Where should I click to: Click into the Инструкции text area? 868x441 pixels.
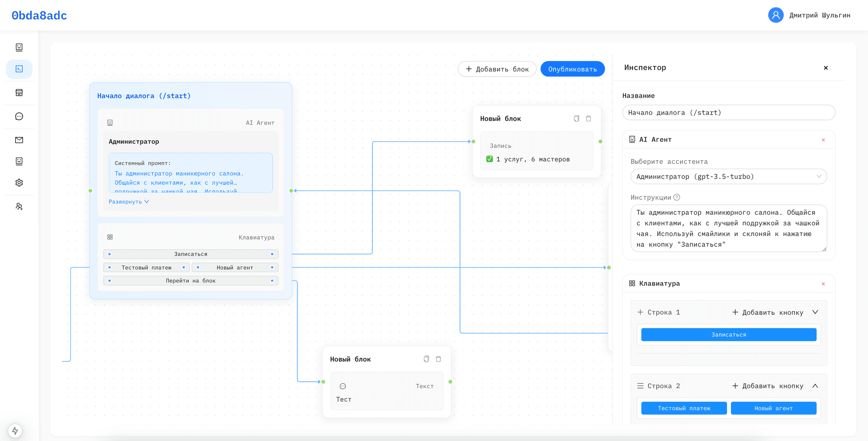pyautogui.click(x=729, y=228)
